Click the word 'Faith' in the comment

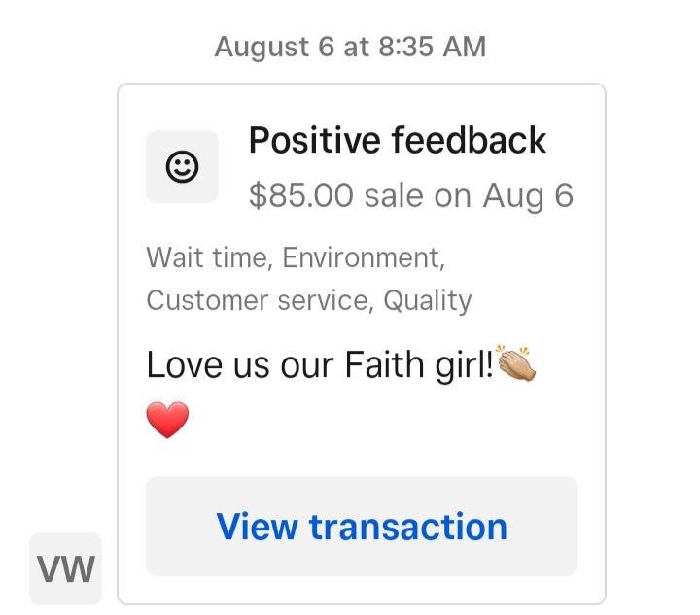pos(384,364)
